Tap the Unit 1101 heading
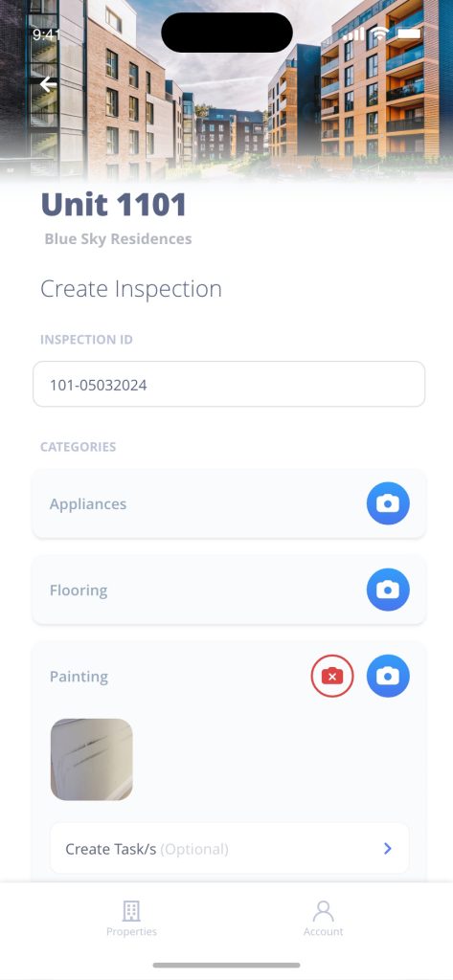Screen dimensions: 453x980 click(114, 205)
